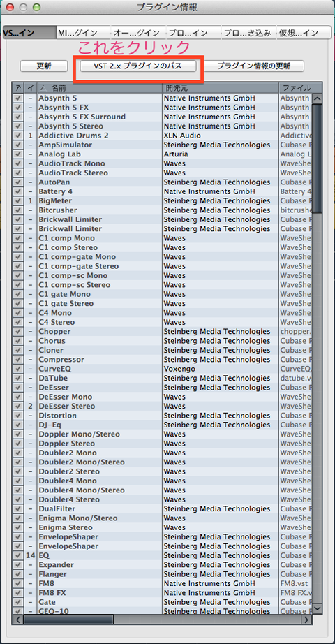Click the horizontal scrollbar left arrow

tap(19, 619)
